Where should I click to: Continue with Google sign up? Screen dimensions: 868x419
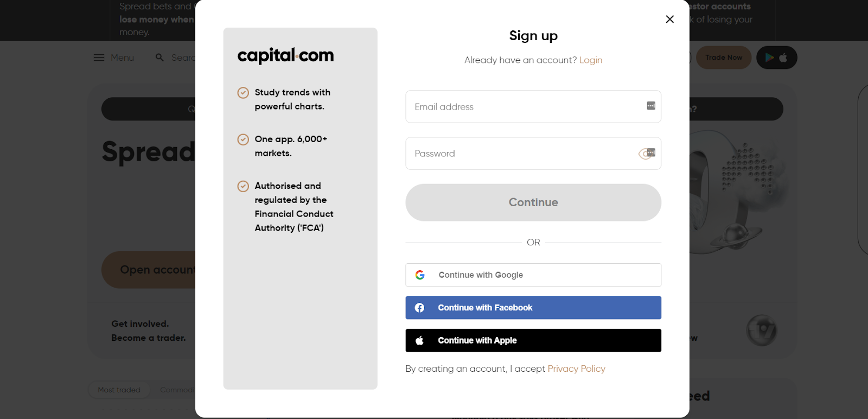tap(533, 275)
